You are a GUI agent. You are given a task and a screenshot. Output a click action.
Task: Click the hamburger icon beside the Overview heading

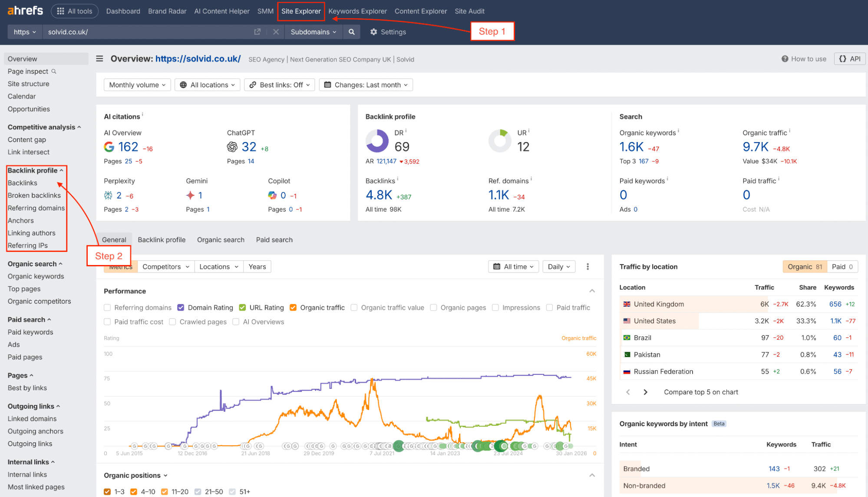99,59
